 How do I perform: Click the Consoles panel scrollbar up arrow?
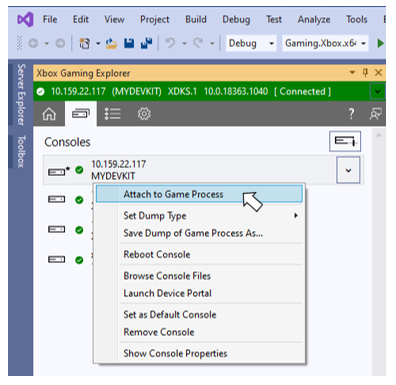(379, 135)
